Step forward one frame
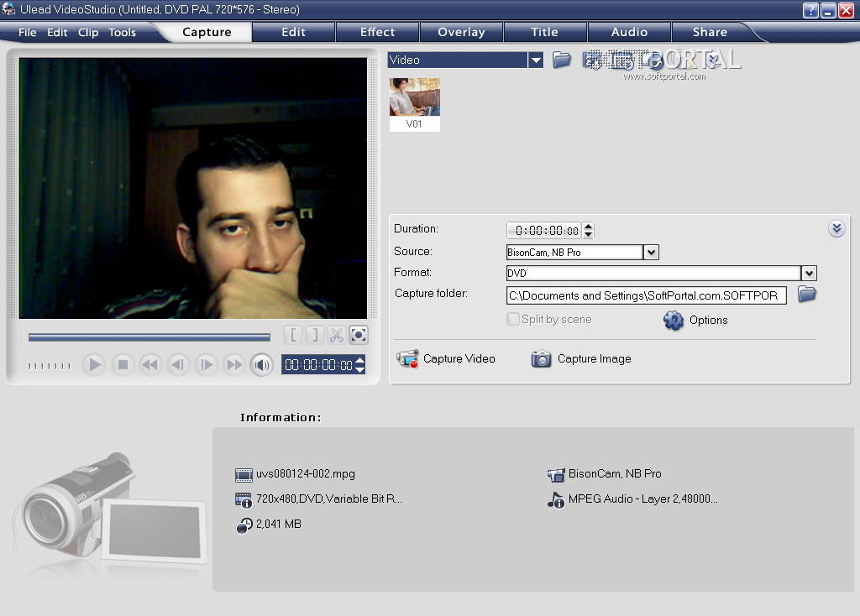Image resolution: width=860 pixels, height=616 pixels. click(x=207, y=364)
